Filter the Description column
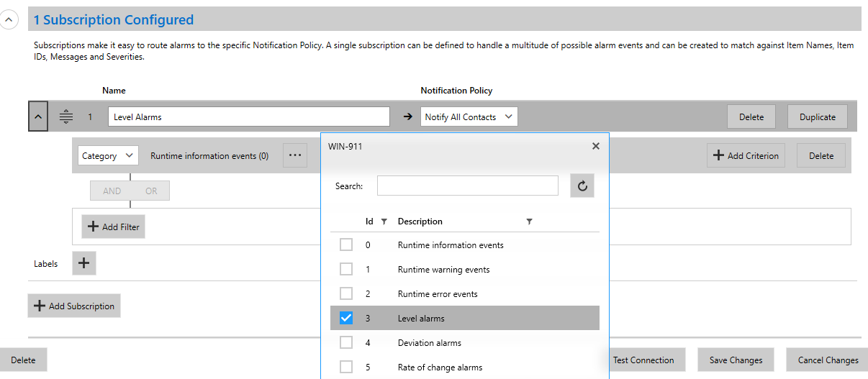The image size is (868, 379). [529, 222]
